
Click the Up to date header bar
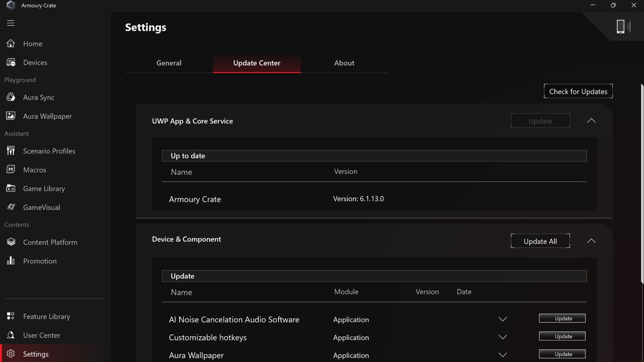click(x=374, y=156)
